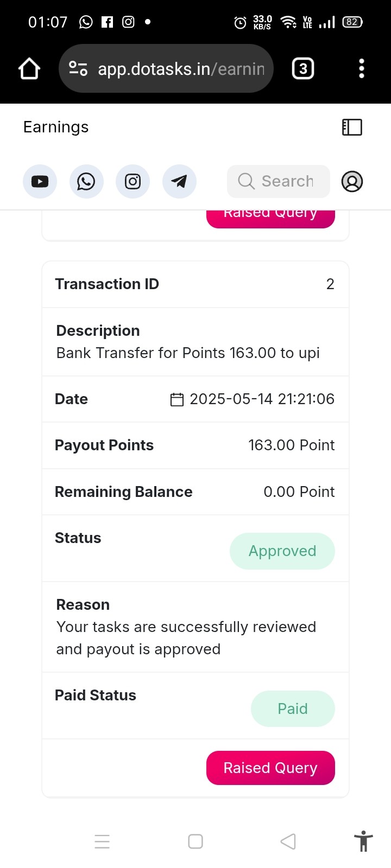Tap the Android back navigation button

click(x=288, y=841)
